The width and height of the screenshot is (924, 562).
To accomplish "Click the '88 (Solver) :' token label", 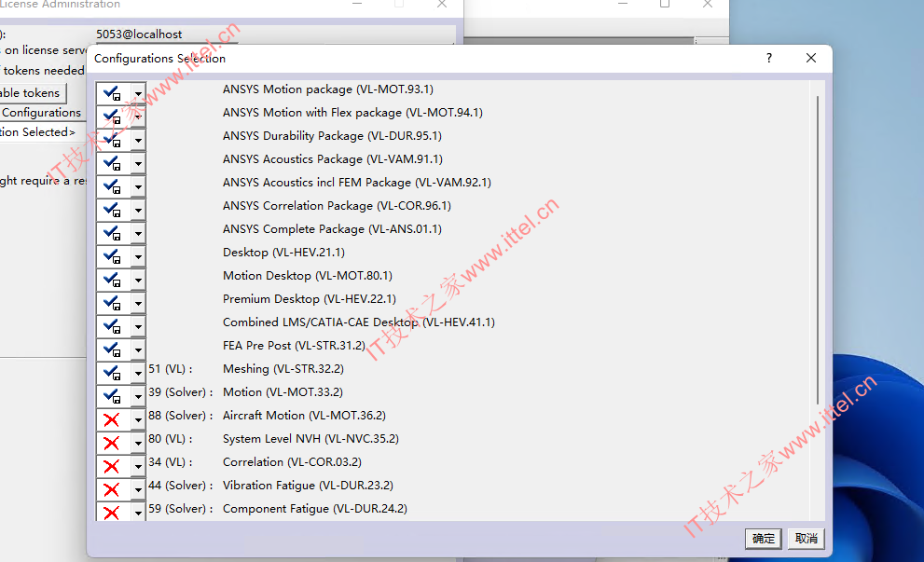I will (x=181, y=416).
